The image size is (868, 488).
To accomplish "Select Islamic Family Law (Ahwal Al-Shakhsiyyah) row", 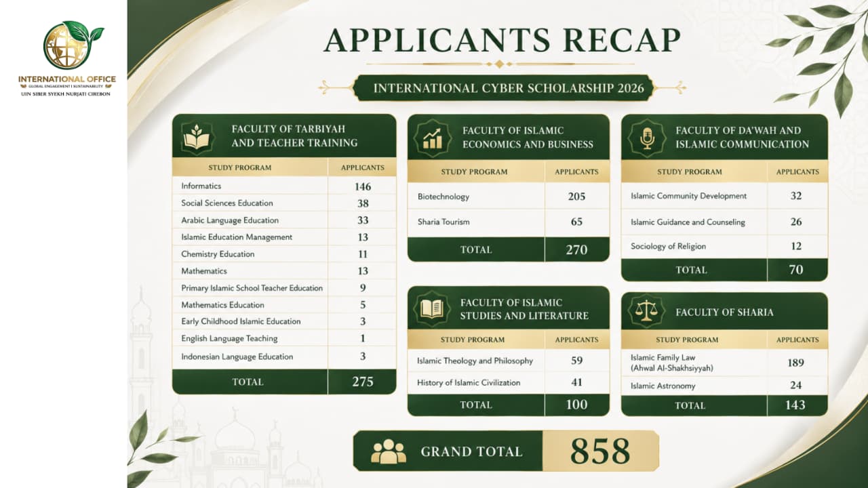I will coord(724,363).
